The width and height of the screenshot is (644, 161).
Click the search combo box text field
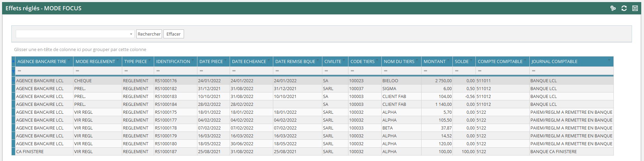[x=72, y=34]
